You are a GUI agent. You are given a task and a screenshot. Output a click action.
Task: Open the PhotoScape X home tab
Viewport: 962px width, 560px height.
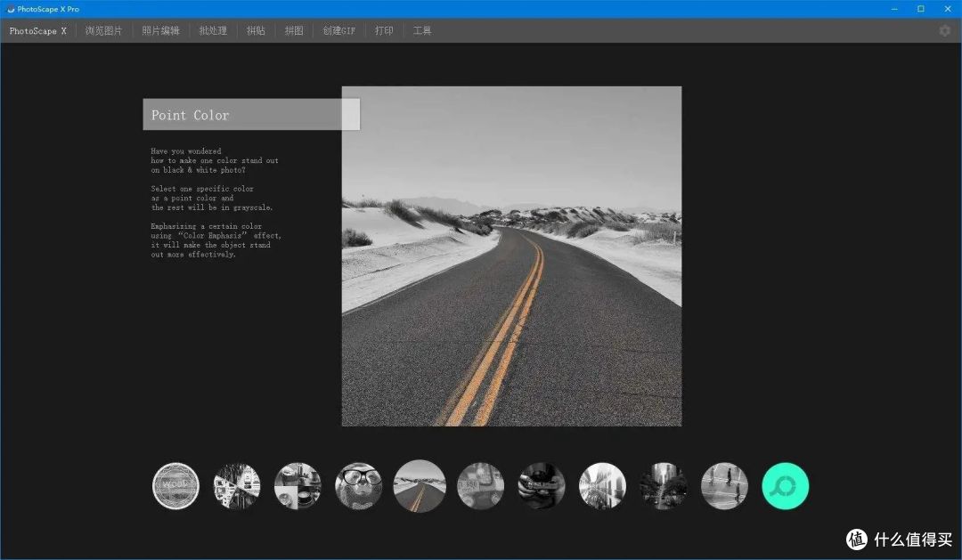37,30
